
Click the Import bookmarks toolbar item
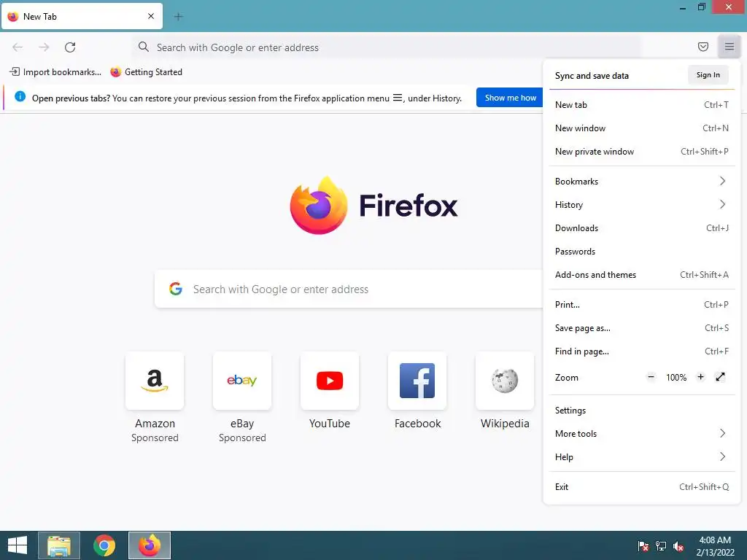click(x=55, y=72)
